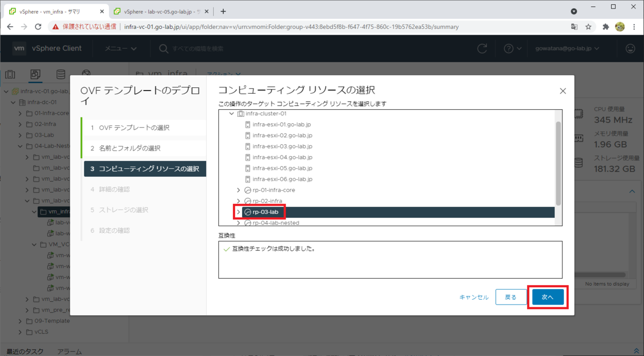Switch to the Storage inventory view
This screenshot has width=644, height=356.
(61, 74)
